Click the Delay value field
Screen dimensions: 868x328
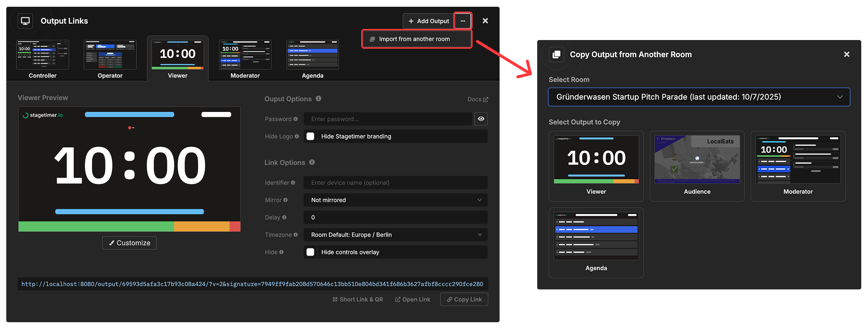[395, 217]
